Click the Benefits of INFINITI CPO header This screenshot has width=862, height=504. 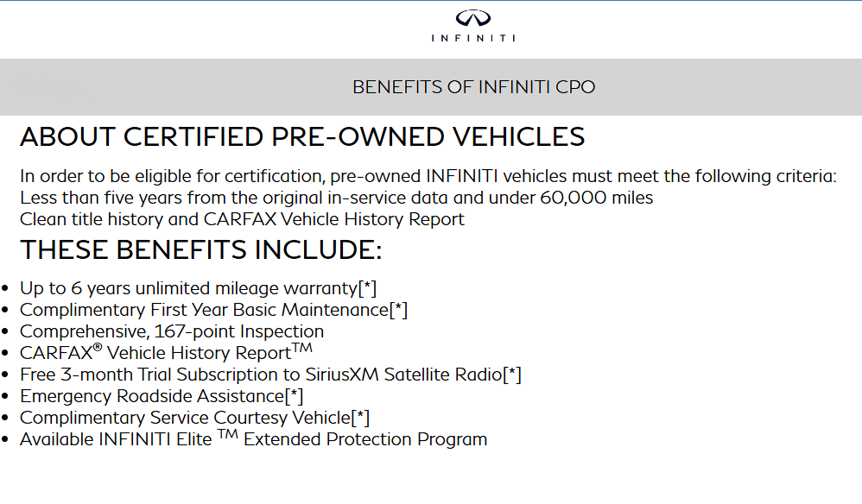pyautogui.click(x=473, y=87)
